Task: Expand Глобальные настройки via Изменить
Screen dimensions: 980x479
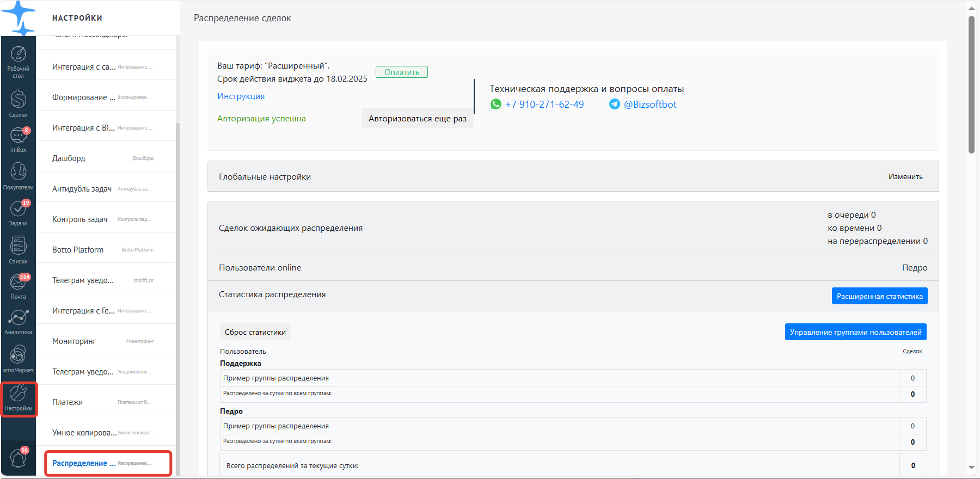Action: pos(905,176)
